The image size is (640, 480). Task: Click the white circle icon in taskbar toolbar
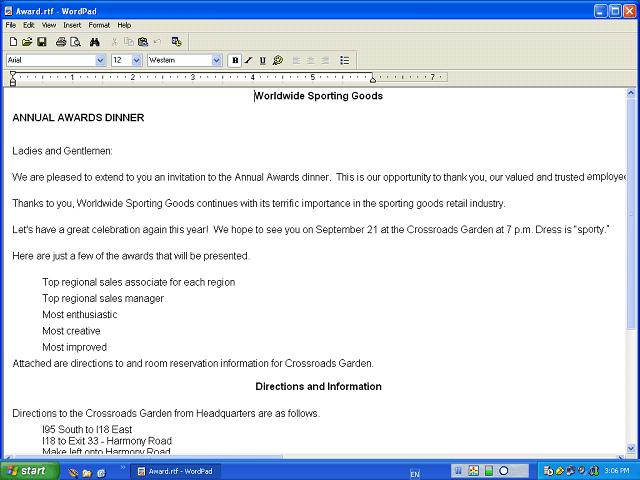click(504, 471)
